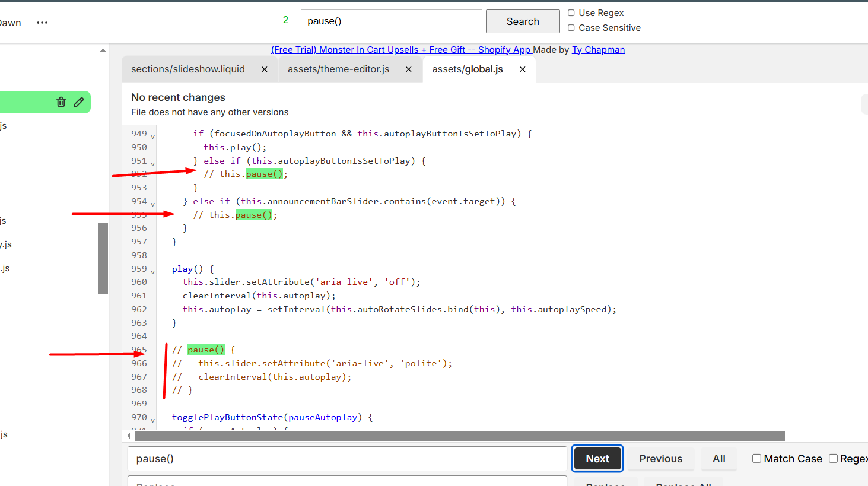Click line number 958 in gutter

point(139,255)
